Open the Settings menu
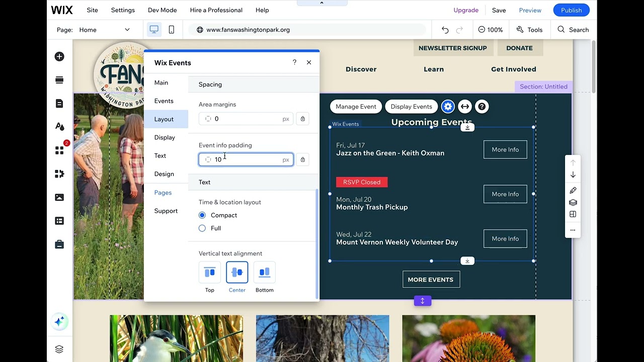The image size is (644, 362). [123, 10]
